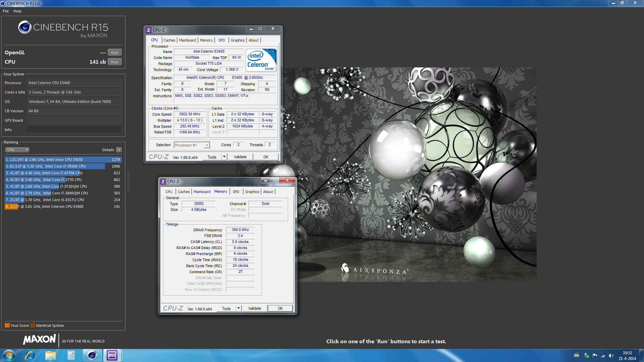
Task: Click OK in Memory CPU-Z window
Action: pyautogui.click(x=280, y=308)
